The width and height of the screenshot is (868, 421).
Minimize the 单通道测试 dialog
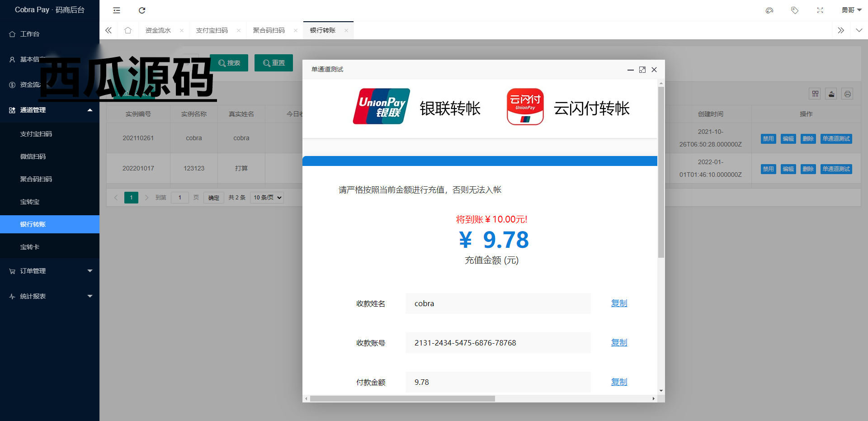tap(630, 70)
